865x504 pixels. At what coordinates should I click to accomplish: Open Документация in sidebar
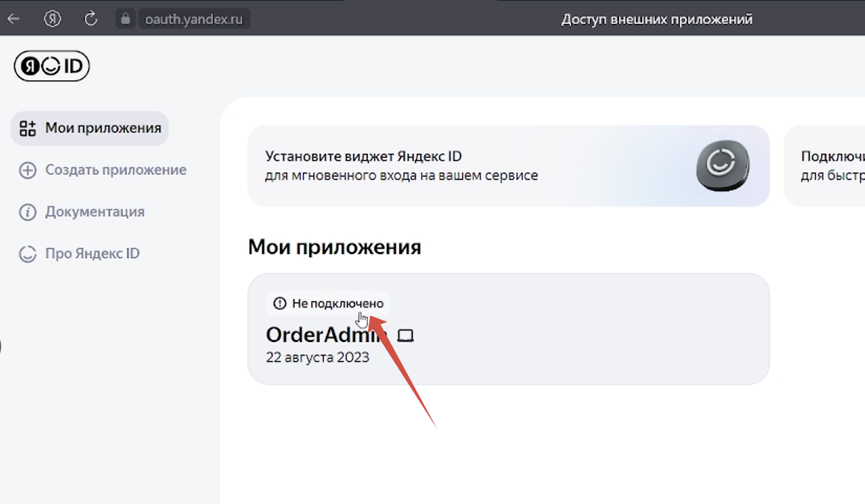pos(81,212)
